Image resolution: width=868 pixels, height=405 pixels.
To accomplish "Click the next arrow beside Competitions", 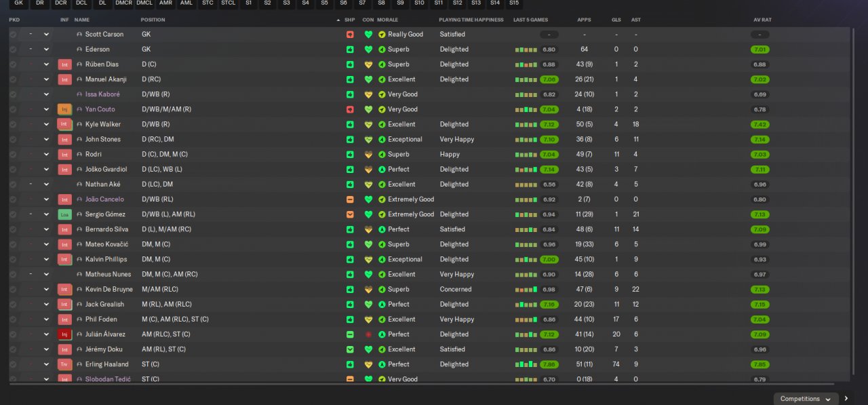I will point(846,399).
